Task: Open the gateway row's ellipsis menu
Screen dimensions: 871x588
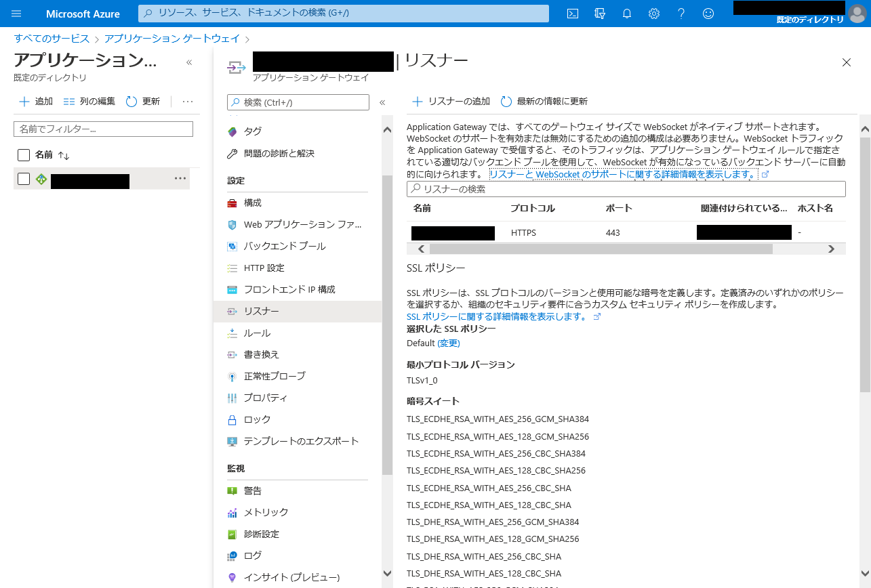Action: tap(180, 178)
